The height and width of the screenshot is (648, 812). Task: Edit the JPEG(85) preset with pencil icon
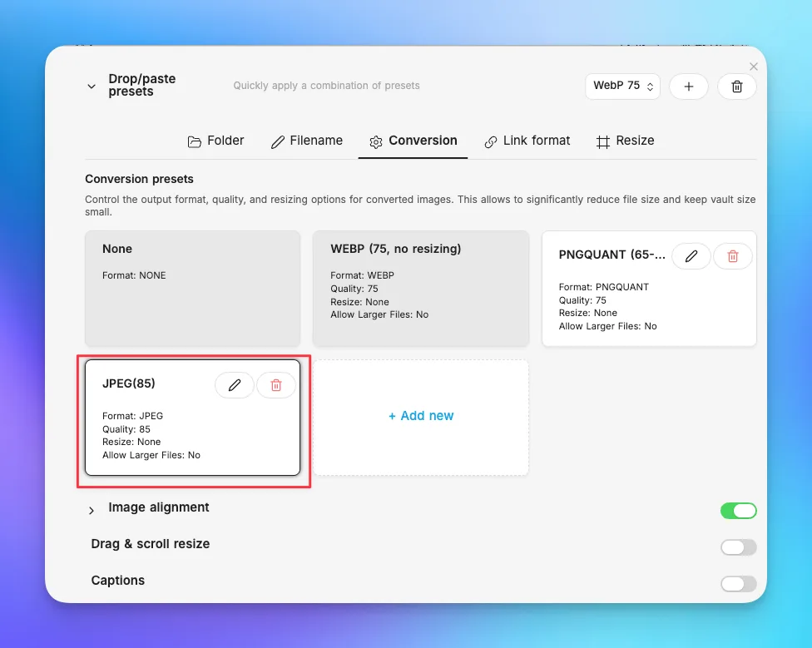[x=234, y=385]
